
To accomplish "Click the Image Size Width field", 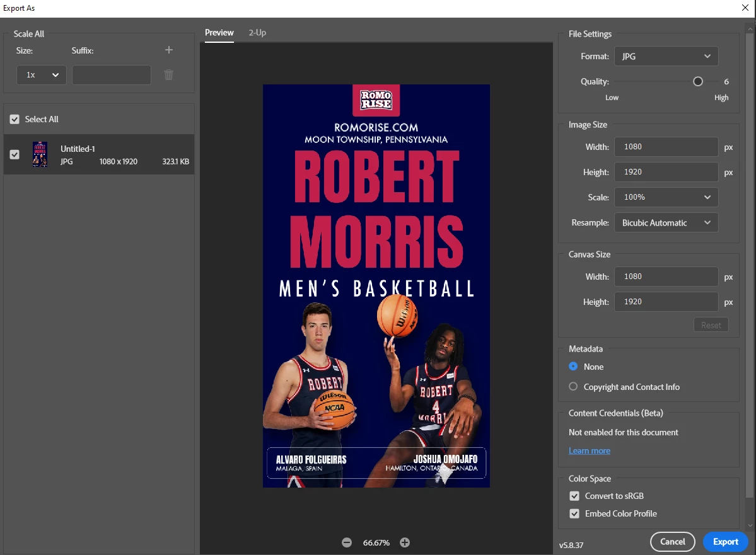I will point(666,146).
